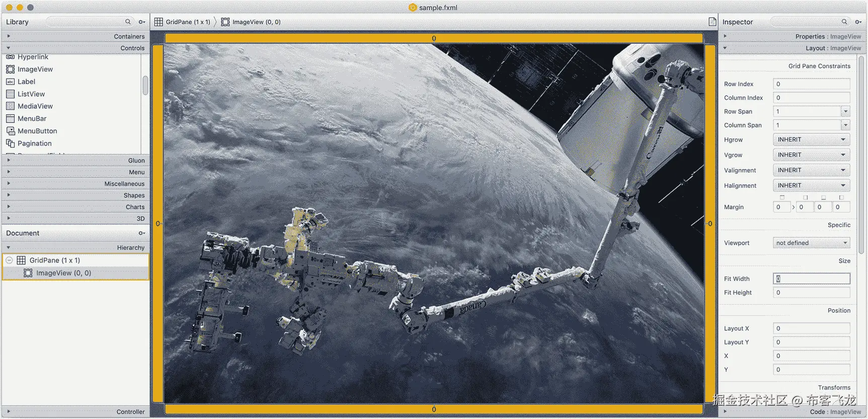Select the MediaView control icon
The image size is (868, 419).
pyautogui.click(x=10, y=106)
